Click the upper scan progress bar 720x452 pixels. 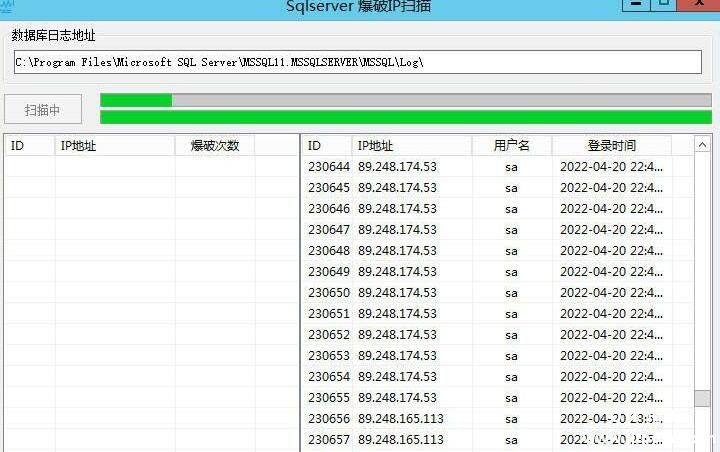tap(406, 100)
